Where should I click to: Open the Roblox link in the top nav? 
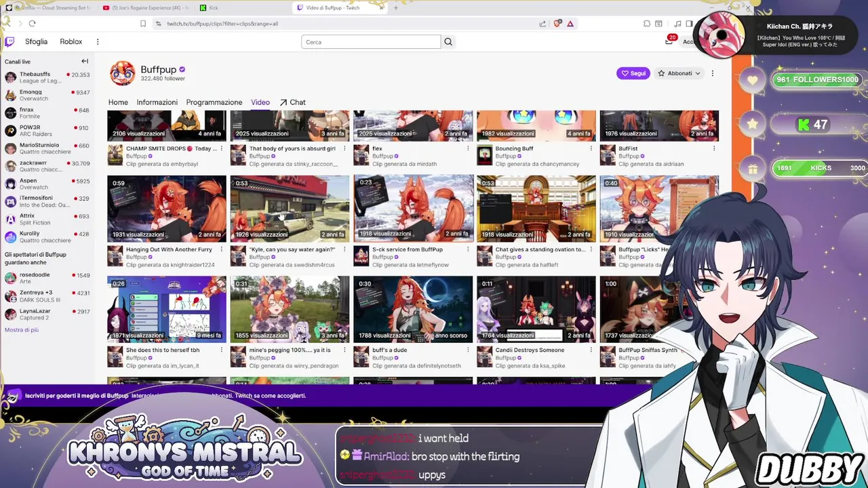tap(71, 42)
